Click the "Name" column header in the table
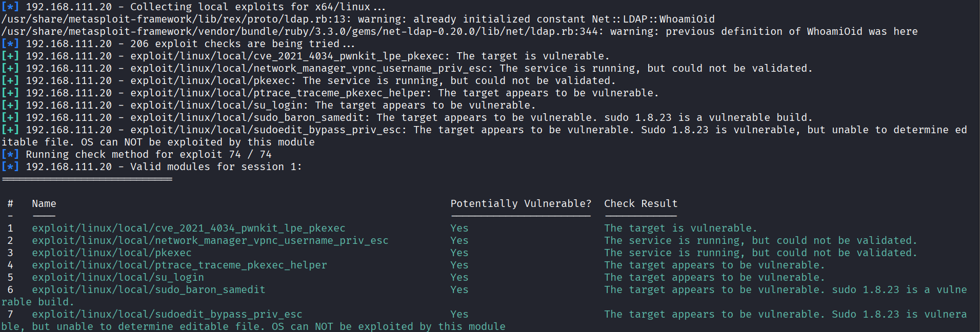Image resolution: width=980 pixels, height=332 pixels. point(44,203)
